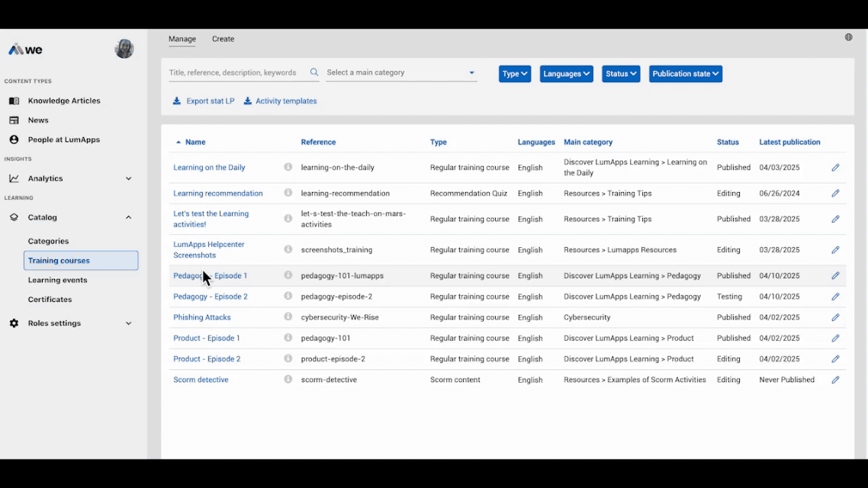Open the Learning recommendation course link
Viewport: 868px width, 488px height.
tap(217, 193)
